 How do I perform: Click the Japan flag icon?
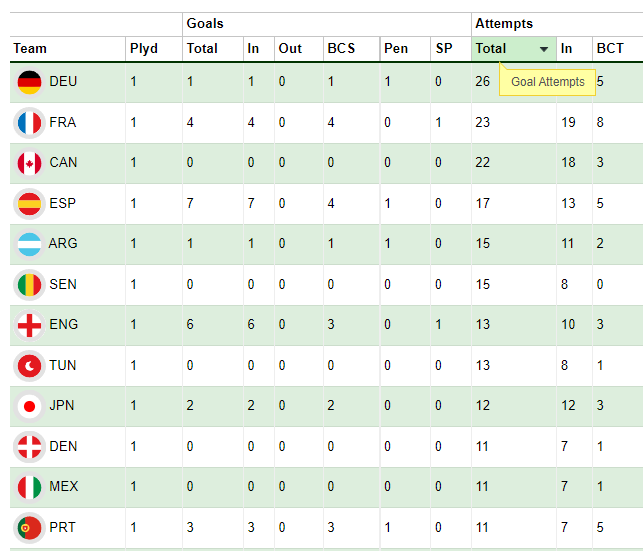(x=29, y=406)
